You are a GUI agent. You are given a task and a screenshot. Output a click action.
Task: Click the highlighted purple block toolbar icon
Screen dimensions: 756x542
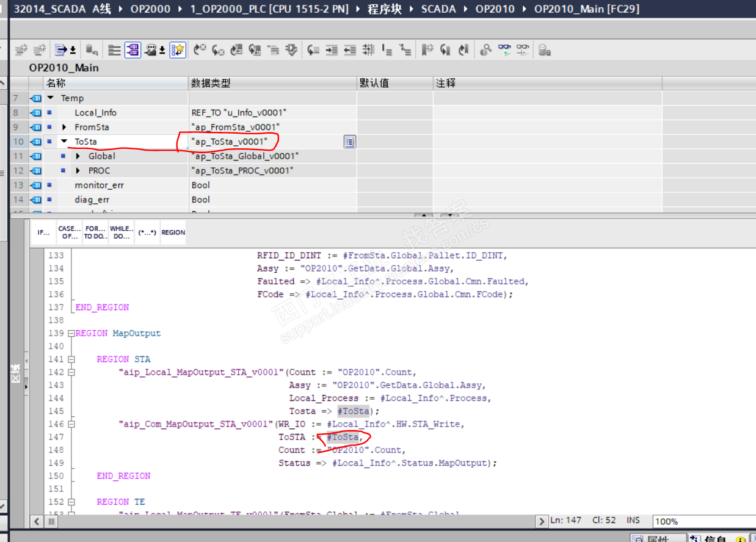133,50
